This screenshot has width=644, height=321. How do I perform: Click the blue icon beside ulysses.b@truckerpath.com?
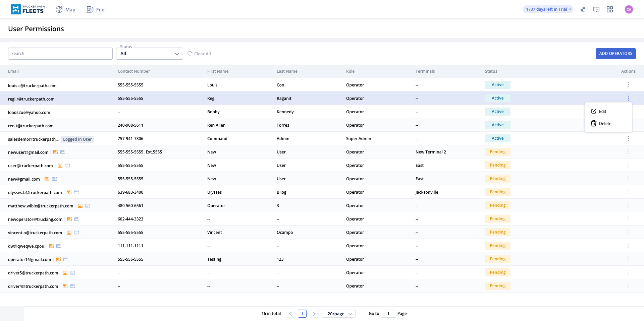(x=76, y=192)
